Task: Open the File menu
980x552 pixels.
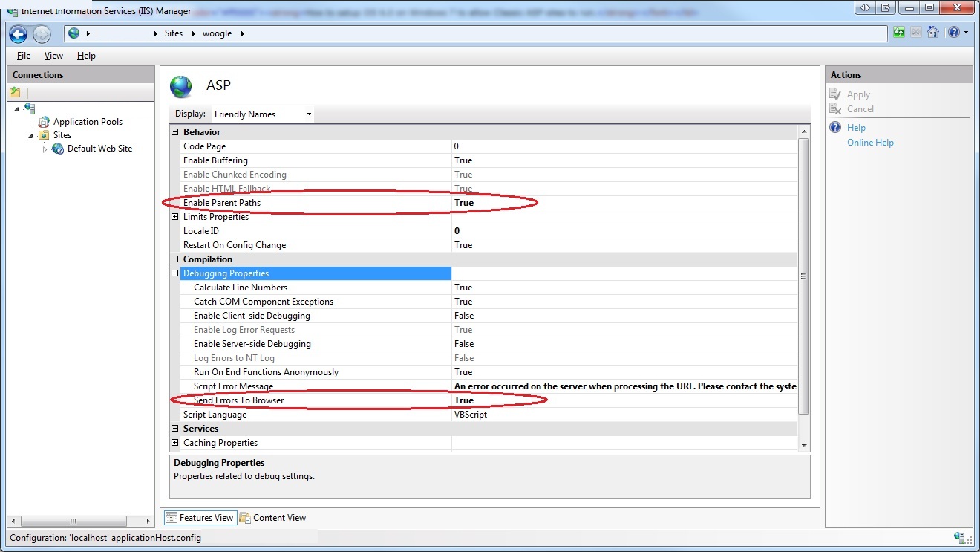Action: 24,56
